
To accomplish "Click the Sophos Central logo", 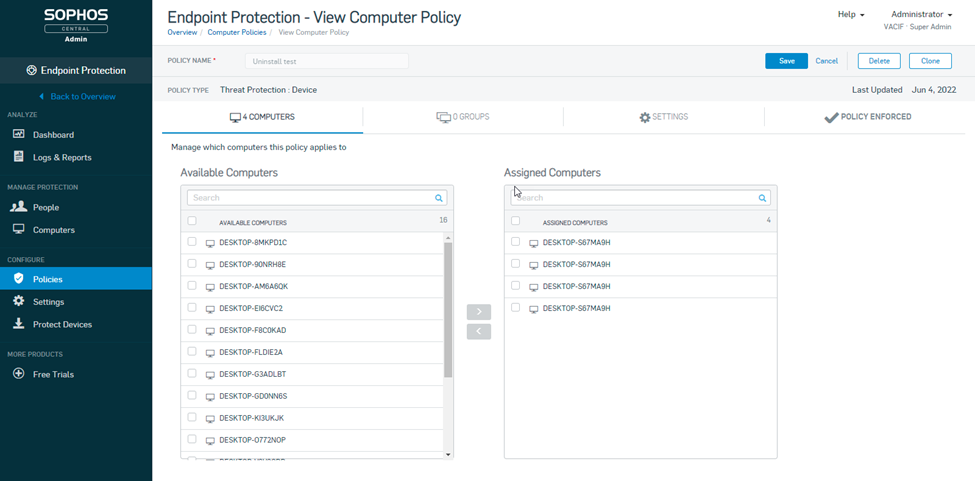I will (76, 25).
